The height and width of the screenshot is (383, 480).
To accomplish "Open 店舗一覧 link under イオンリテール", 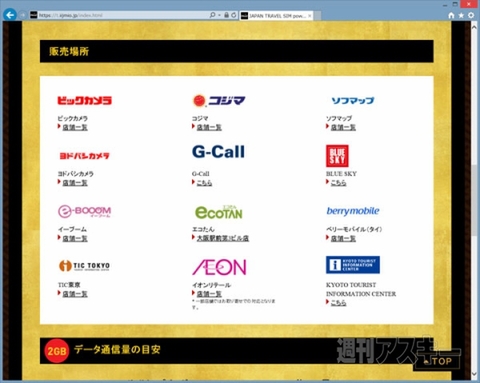I will point(209,294).
